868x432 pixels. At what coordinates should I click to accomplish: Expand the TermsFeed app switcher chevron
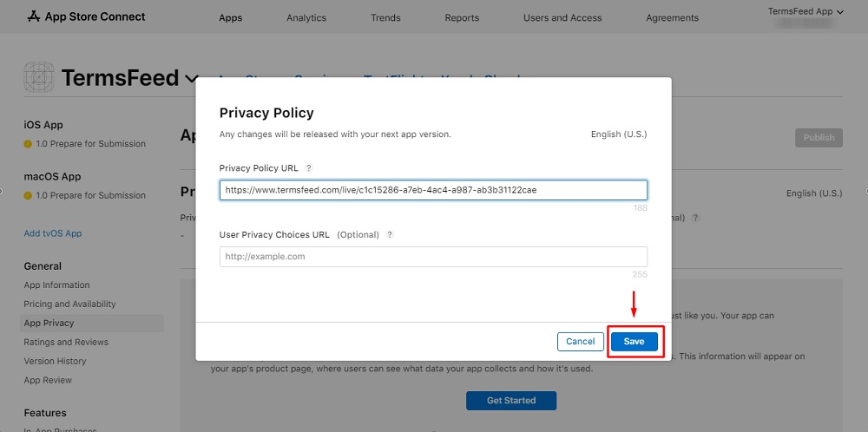click(x=192, y=79)
